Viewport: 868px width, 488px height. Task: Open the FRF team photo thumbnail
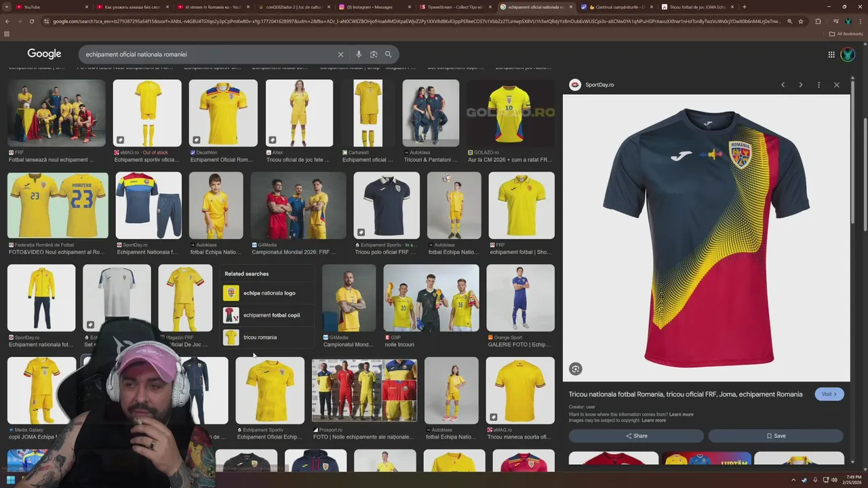[56, 113]
